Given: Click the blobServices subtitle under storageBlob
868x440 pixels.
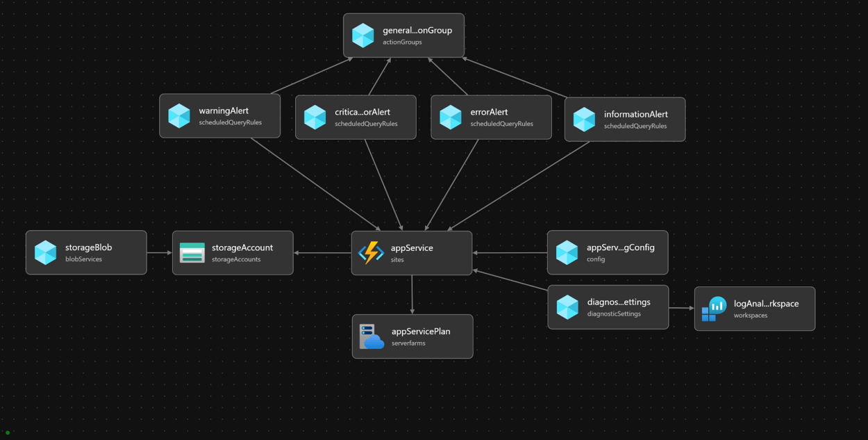Looking at the screenshot, I should 83,259.
